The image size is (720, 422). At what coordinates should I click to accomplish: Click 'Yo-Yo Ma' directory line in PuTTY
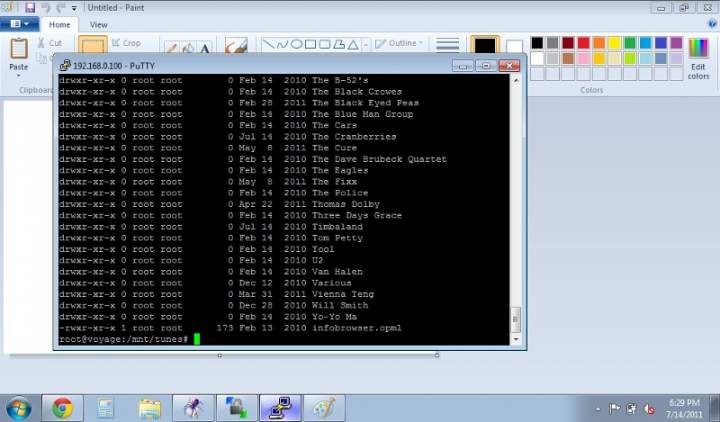pos(208,317)
